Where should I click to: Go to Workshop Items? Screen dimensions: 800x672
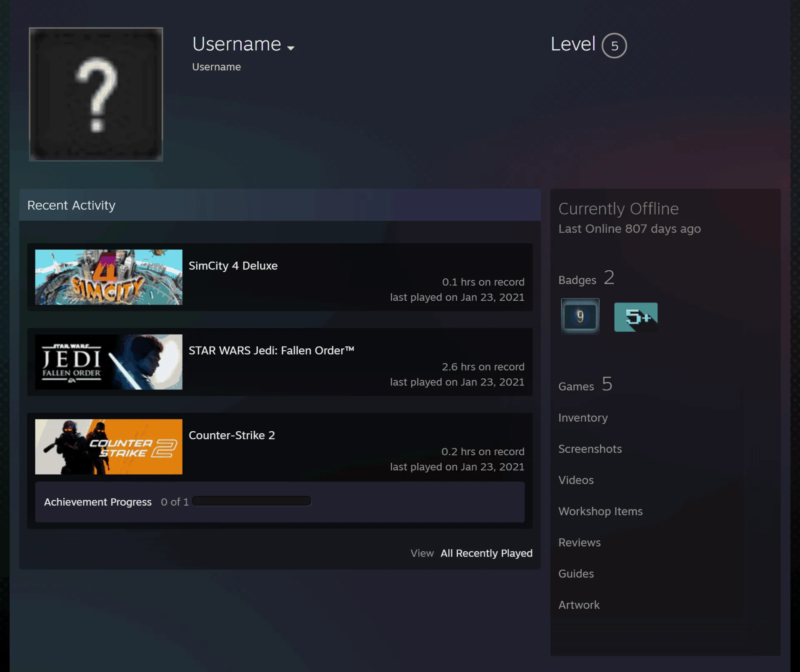pos(600,512)
